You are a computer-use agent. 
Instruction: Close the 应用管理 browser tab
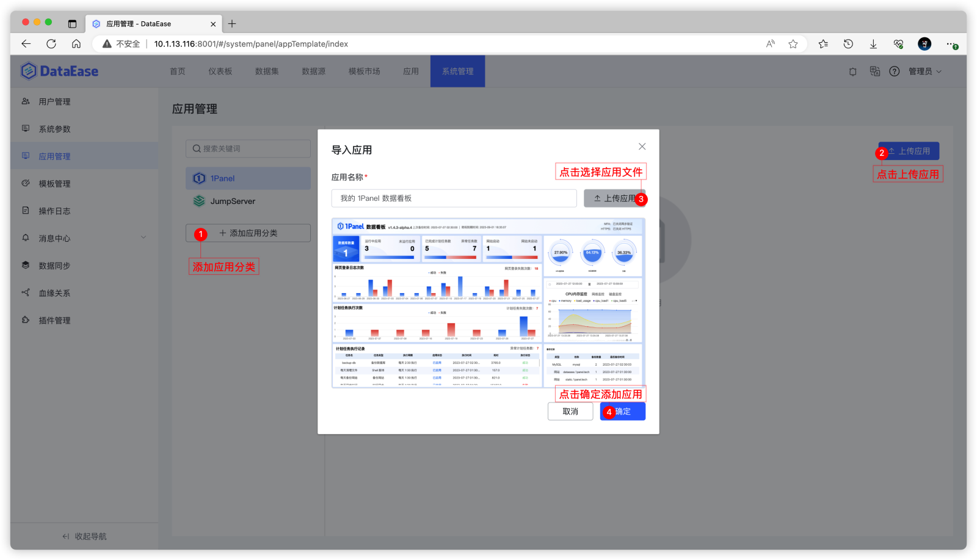pyautogui.click(x=213, y=24)
